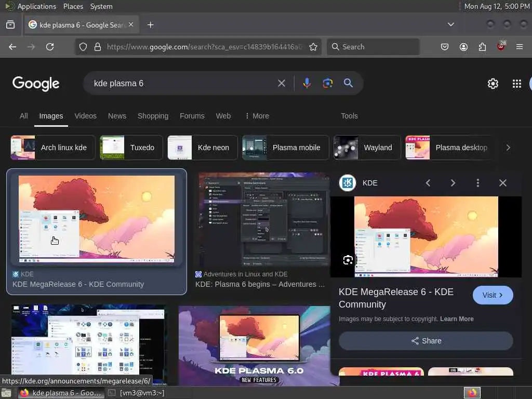This screenshot has width=532, height=399.
Task: Open Plasma 6 begins dark settings thumbnail
Action: [264, 219]
